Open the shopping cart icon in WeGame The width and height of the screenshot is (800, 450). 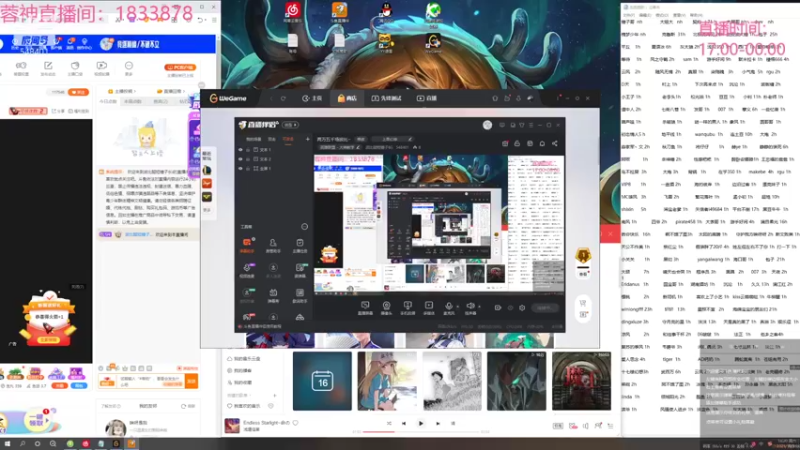pos(583,303)
